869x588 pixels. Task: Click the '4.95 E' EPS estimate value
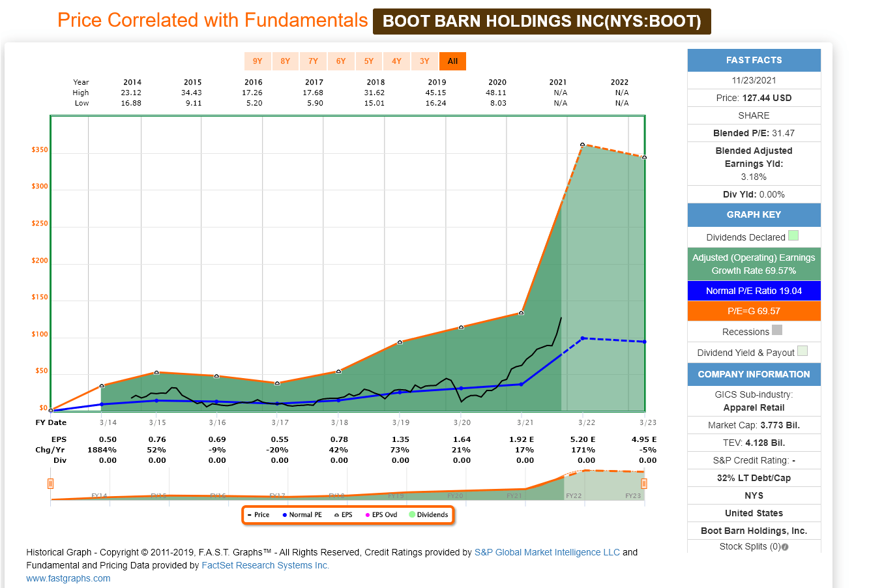click(x=644, y=439)
